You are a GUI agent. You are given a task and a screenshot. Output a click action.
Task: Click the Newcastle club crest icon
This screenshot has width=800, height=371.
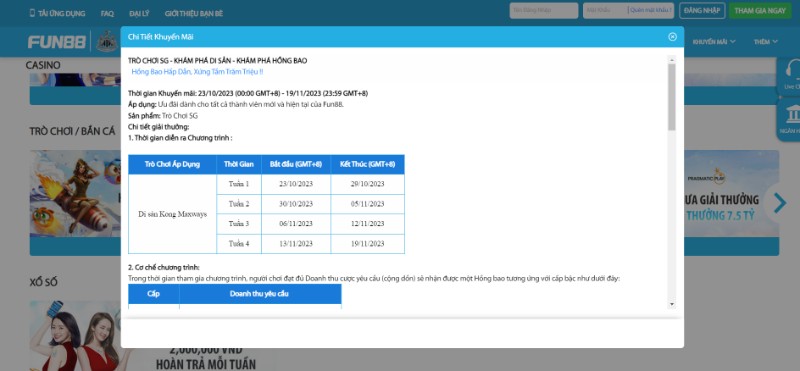(107, 41)
